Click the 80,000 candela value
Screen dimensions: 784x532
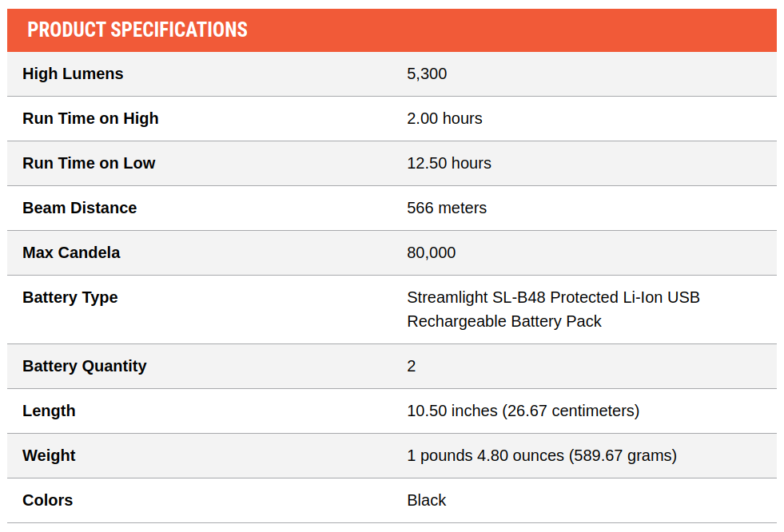[x=431, y=252]
